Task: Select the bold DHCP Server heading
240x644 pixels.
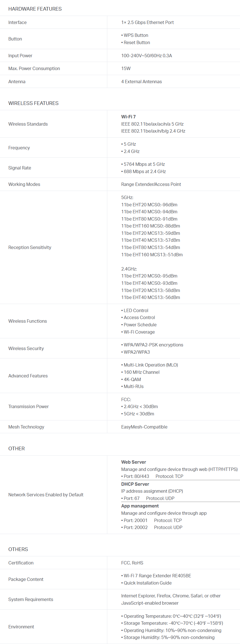Action: (135, 484)
